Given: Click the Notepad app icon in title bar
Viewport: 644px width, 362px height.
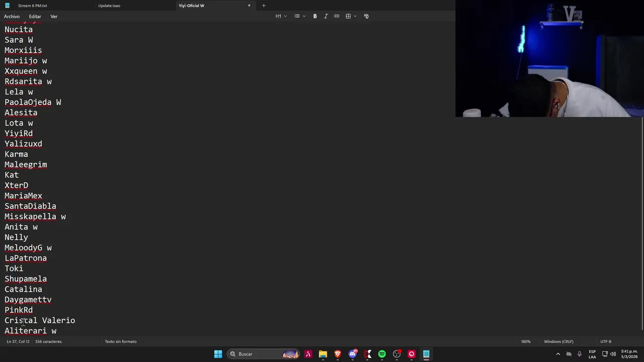Looking at the screenshot, I should (7, 6).
